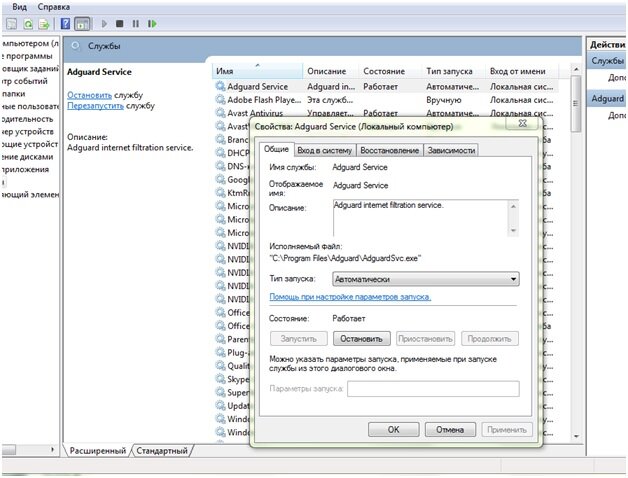Click Adguard heading in Actions pane
The image size is (628, 478).
point(607,99)
